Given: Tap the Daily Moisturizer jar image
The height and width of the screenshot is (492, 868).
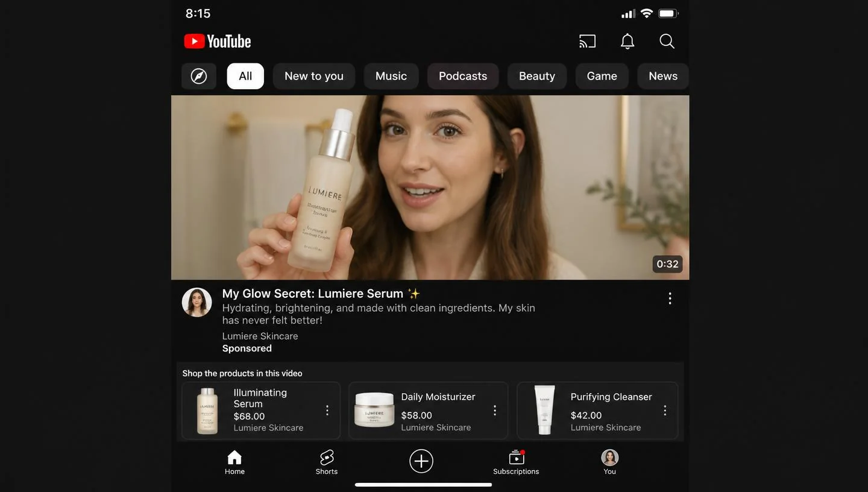Looking at the screenshot, I should 374,410.
